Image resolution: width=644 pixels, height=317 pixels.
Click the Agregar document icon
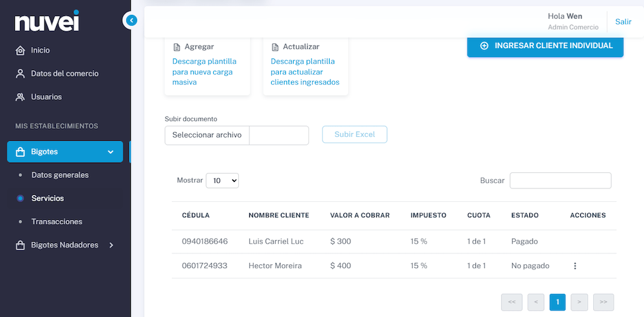(176, 47)
